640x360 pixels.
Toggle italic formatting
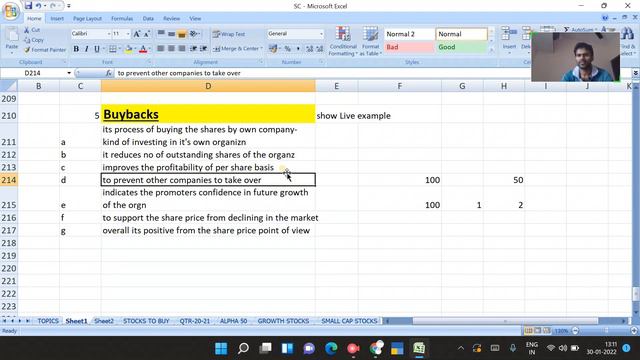[86, 49]
